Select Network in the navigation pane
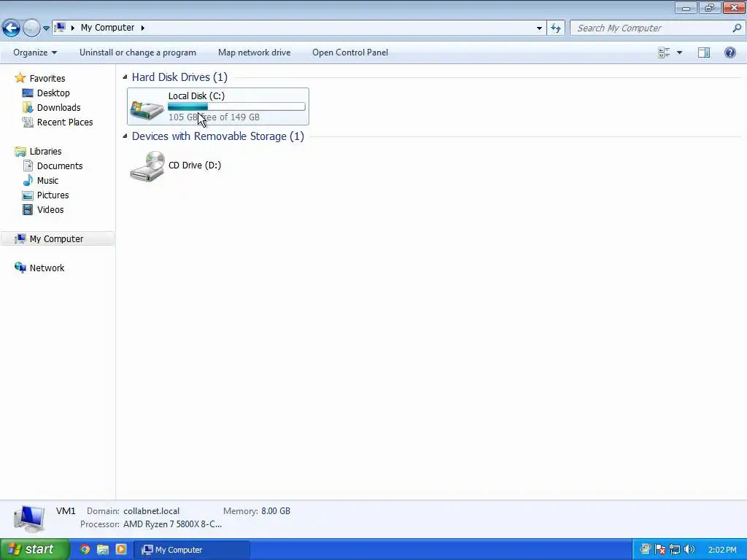The width and height of the screenshot is (747, 560). 47,268
